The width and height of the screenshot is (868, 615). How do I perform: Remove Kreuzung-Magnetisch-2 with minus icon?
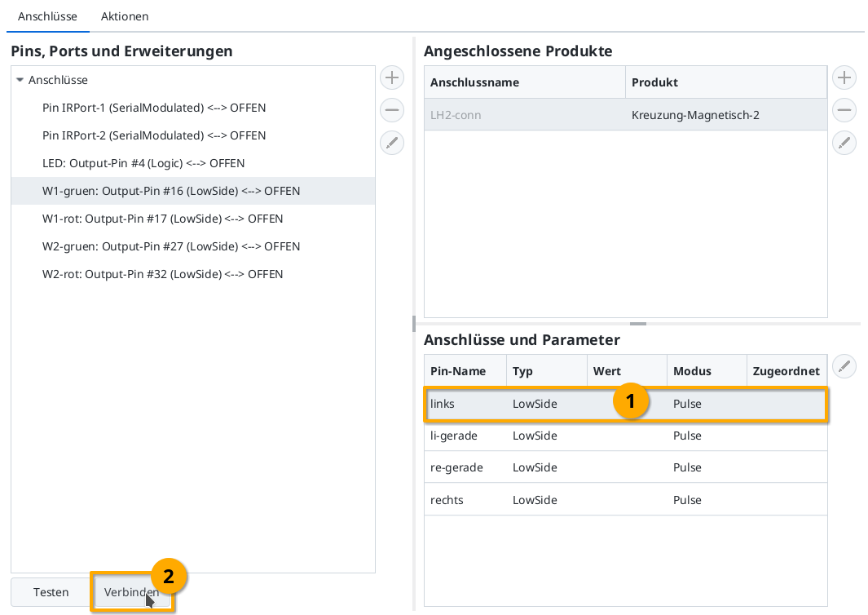pyautogui.click(x=844, y=110)
